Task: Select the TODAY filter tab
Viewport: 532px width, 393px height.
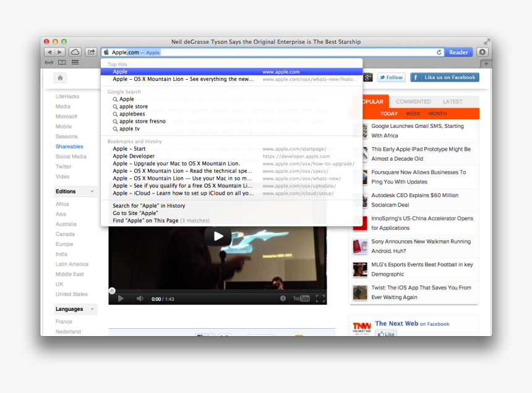Action: pos(388,114)
